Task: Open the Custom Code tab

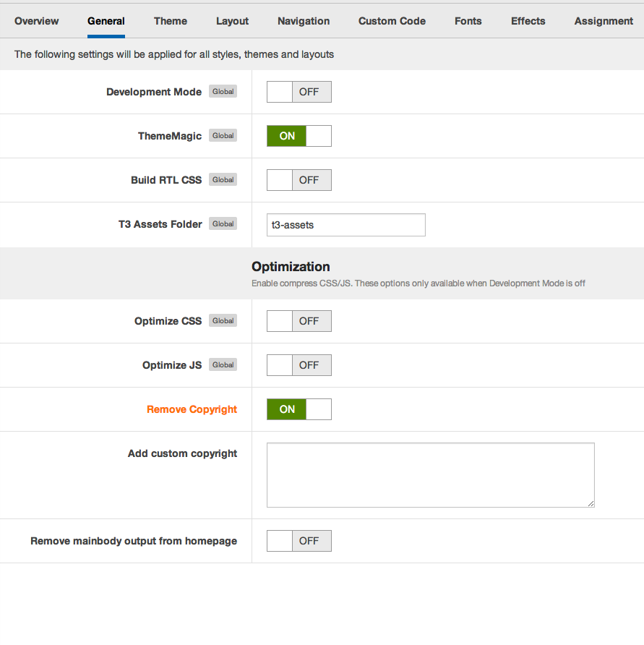Action: (392, 21)
